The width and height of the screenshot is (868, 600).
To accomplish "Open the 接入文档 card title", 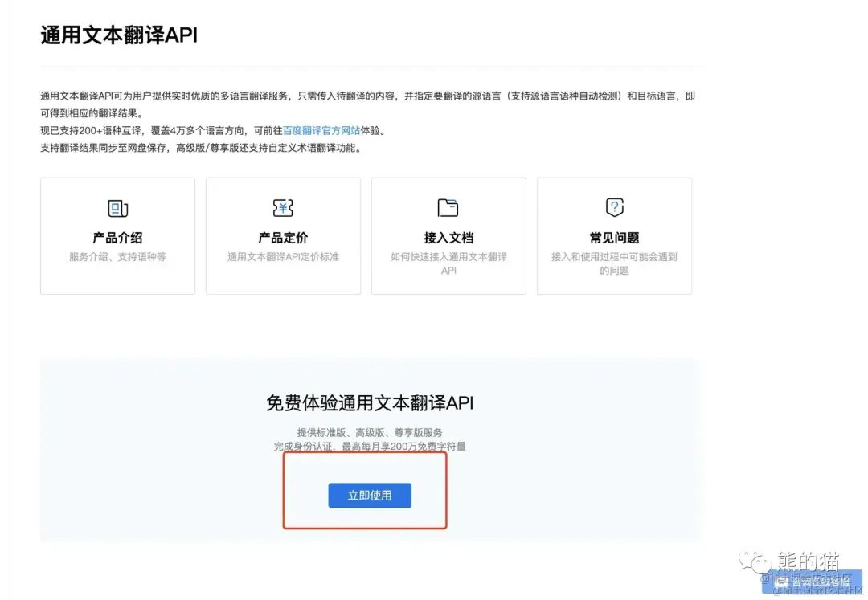I will click(x=448, y=238).
